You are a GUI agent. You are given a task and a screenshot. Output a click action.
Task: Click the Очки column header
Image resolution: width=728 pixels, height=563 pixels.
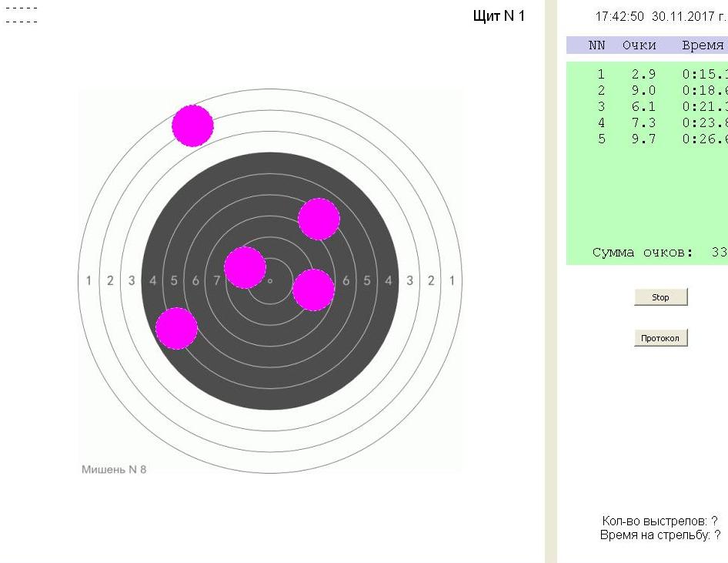pyautogui.click(x=639, y=45)
